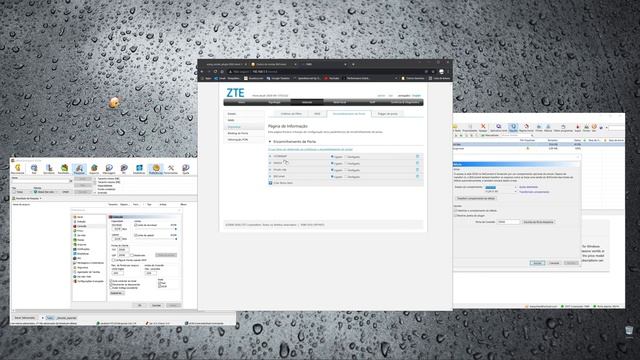Image resolution: width=640 pixels, height=360 pixels.
Task: Click the red X delete icon in BitComet toolbar
Action: [483, 127]
